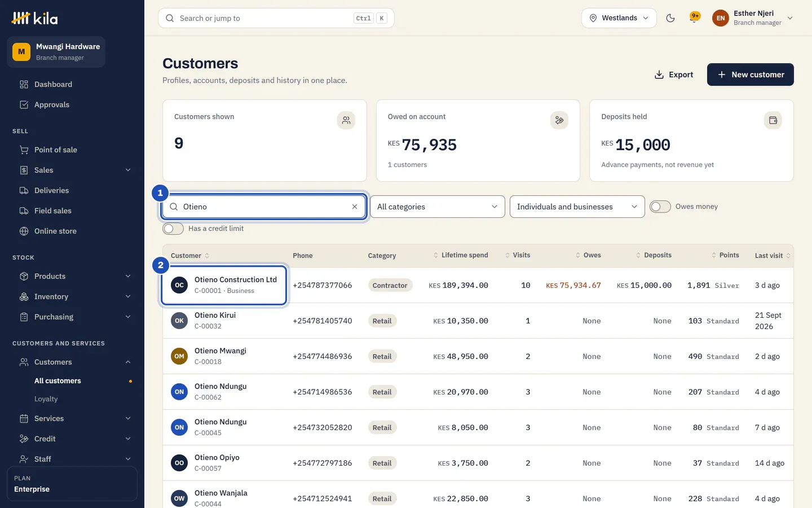This screenshot has width=812, height=508.
Task: Open the Loyalty subpage
Action: [46, 399]
